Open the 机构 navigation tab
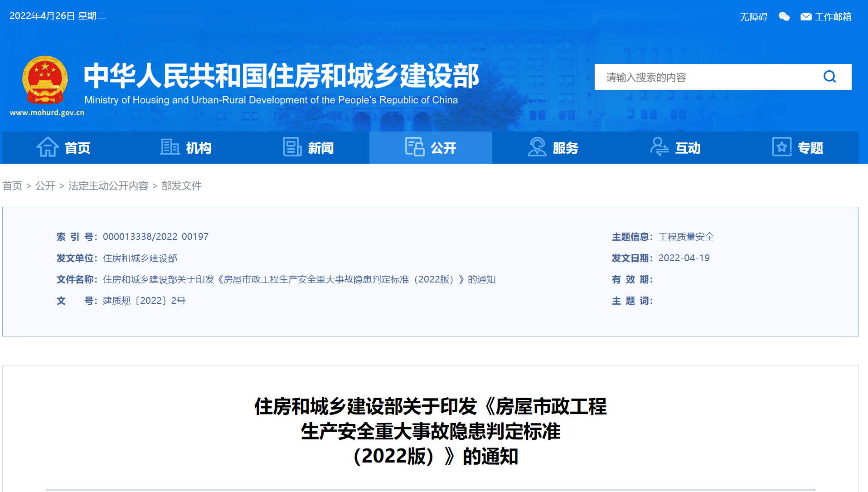The height and width of the screenshot is (492, 868). click(x=186, y=147)
